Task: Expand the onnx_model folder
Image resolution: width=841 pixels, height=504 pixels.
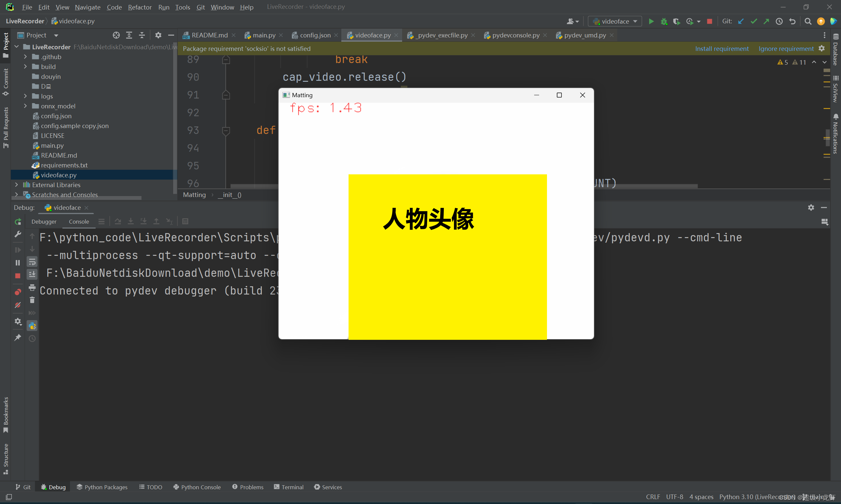Action: (25, 106)
